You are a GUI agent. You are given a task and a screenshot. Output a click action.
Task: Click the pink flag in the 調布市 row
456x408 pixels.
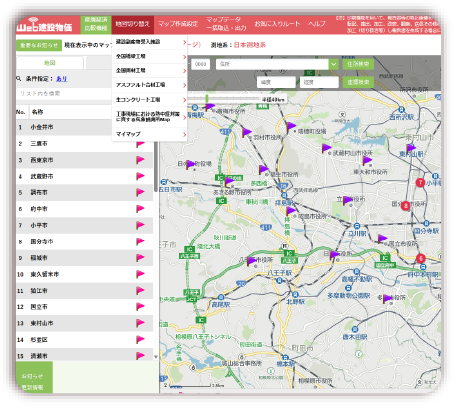tap(140, 192)
